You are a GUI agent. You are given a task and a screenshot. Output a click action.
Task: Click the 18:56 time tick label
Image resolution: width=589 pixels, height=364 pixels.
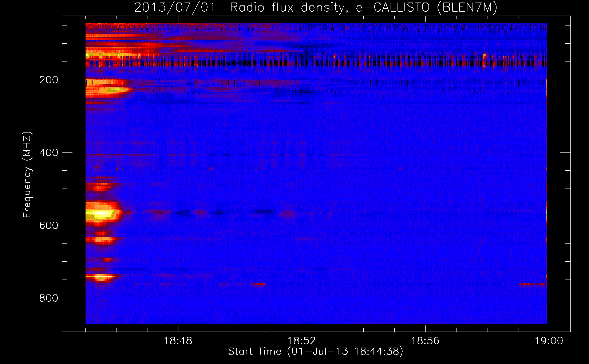click(x=425, y=341)
